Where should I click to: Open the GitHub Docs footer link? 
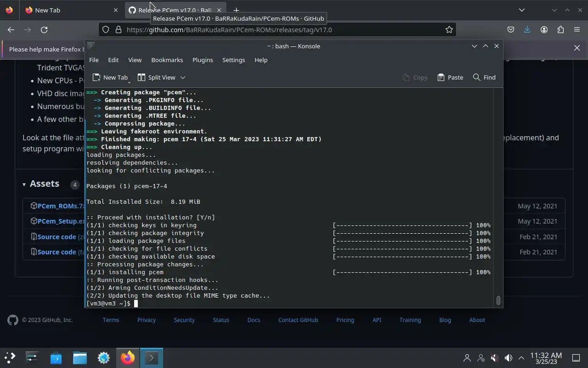pos(254,320)
